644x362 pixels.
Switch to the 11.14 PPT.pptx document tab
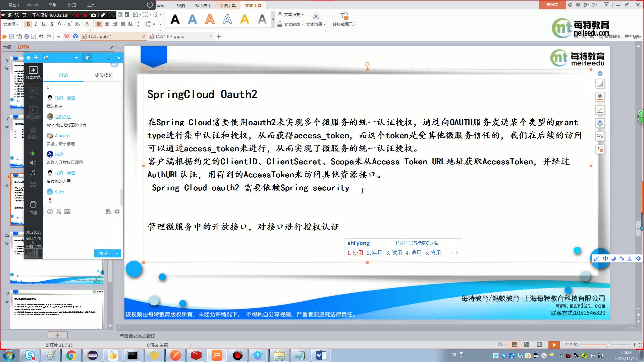169,36
